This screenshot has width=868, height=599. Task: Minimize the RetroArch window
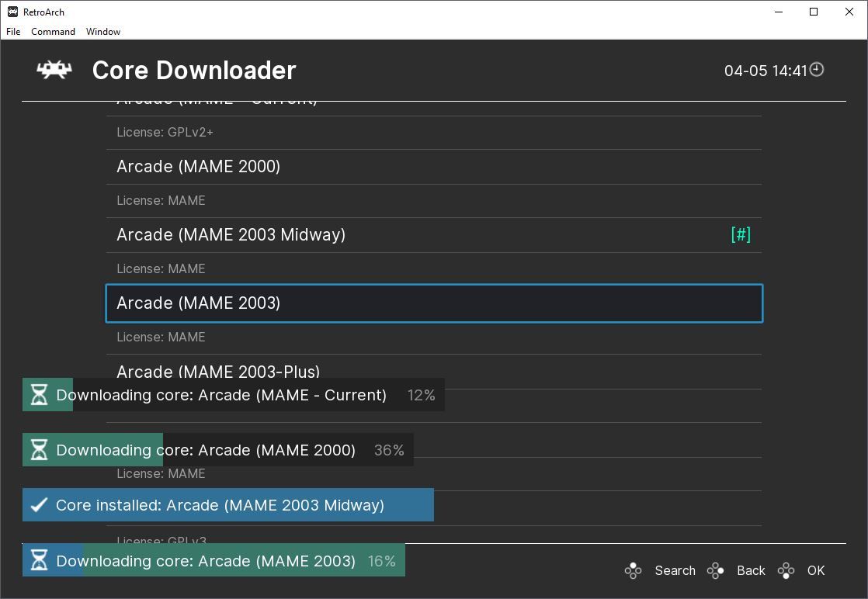[x=778, y=12]
